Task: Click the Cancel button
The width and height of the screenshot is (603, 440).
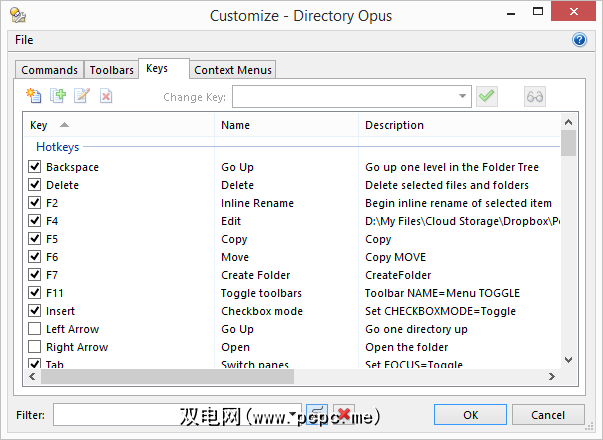Action: coord(548,415)
